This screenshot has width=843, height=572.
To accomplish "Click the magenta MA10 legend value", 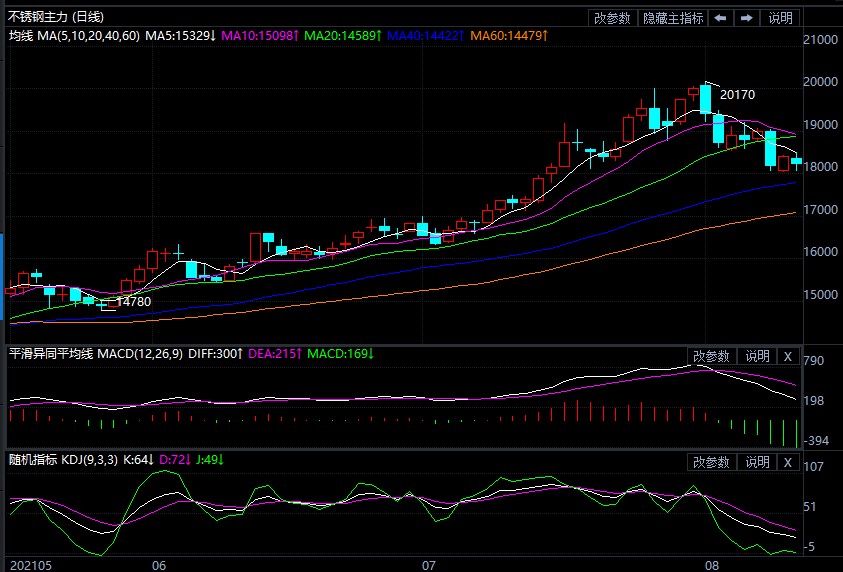I will [256, 35].
